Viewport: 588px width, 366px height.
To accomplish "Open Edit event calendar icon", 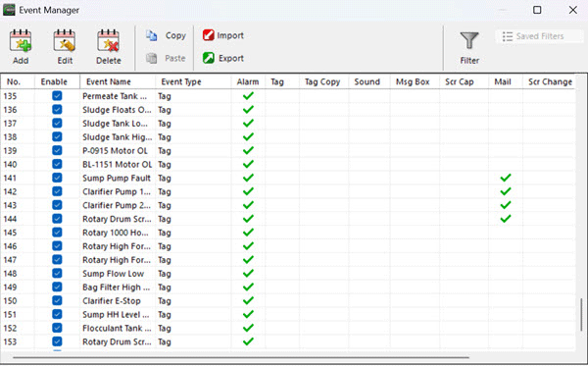I will (65, 40).
